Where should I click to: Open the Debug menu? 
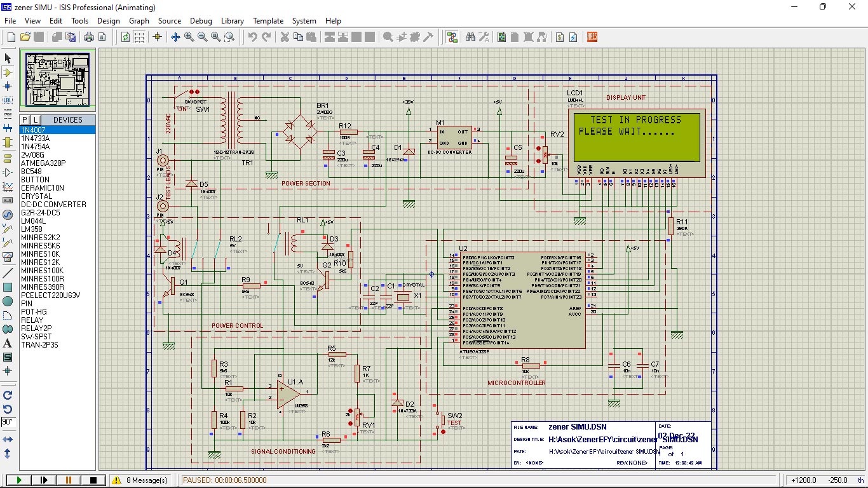coord(201,21)
